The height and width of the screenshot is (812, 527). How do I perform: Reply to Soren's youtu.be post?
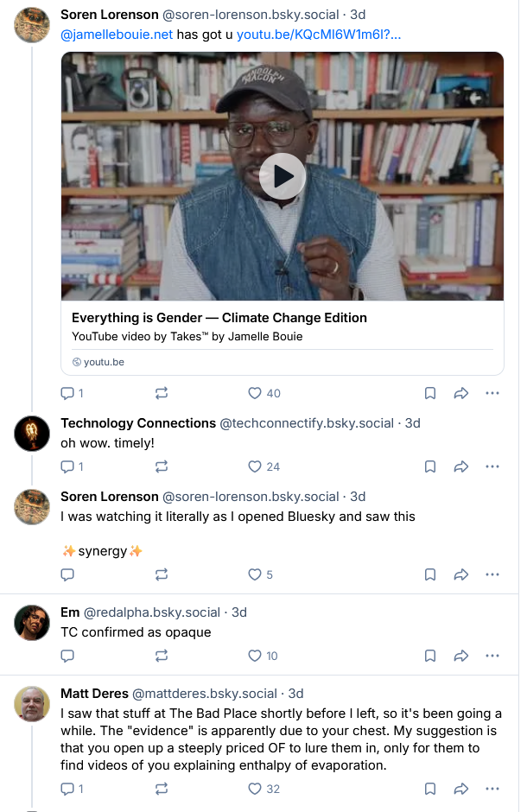(x=67, y=393)
